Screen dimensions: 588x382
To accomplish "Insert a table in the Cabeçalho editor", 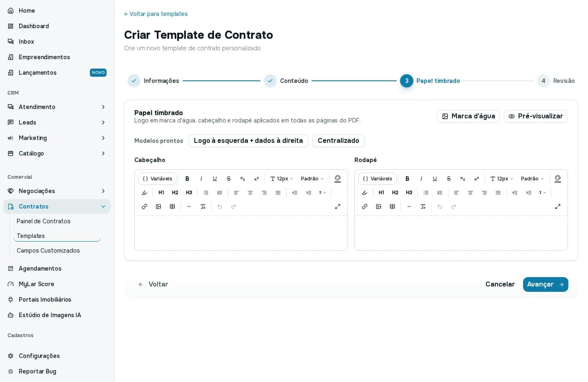I will pos(172,207).
